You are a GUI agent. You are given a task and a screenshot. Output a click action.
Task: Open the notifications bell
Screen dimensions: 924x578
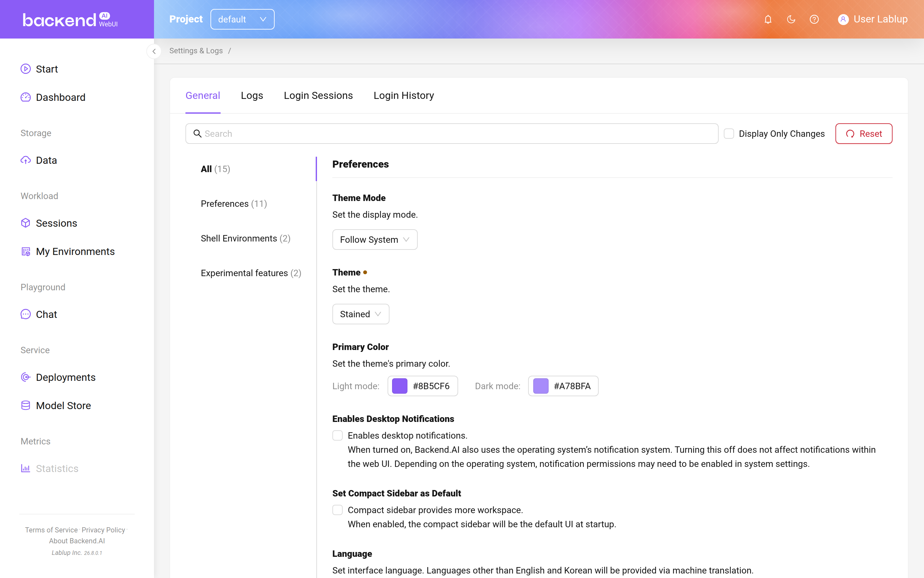[x=768, y=19]
